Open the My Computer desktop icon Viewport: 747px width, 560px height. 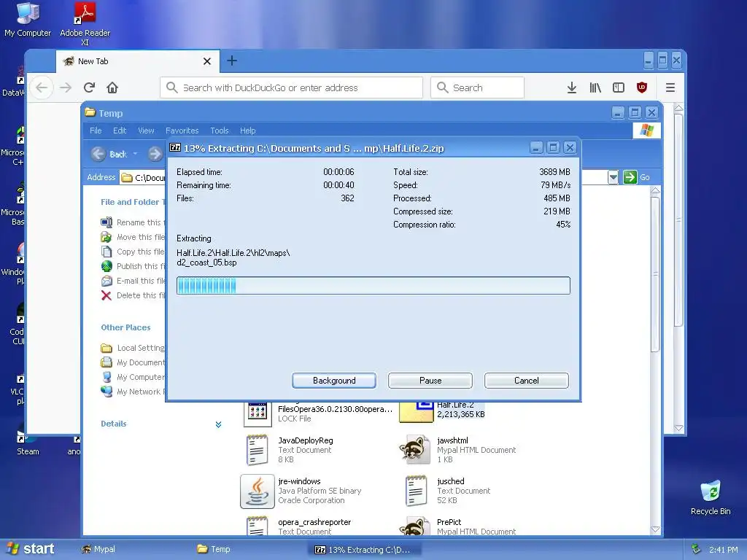click(x=28, y=20)
